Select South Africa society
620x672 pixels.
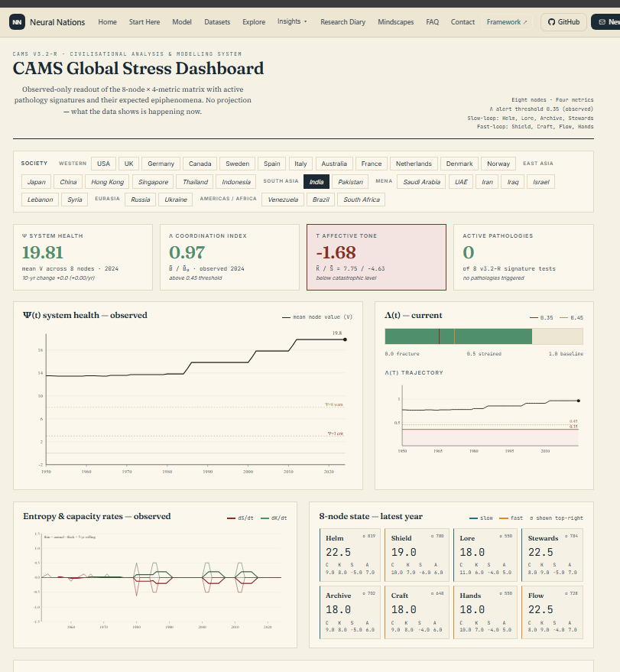click(361, 200)
